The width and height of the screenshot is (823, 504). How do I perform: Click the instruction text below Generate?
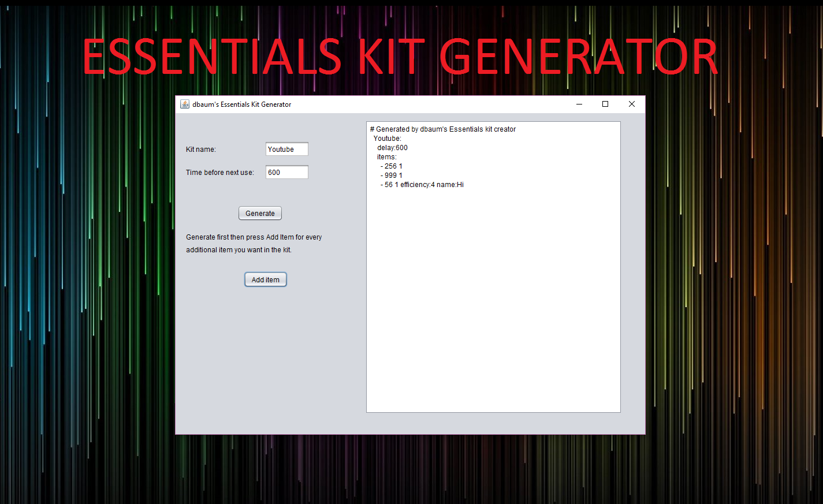tap(254, 243)
